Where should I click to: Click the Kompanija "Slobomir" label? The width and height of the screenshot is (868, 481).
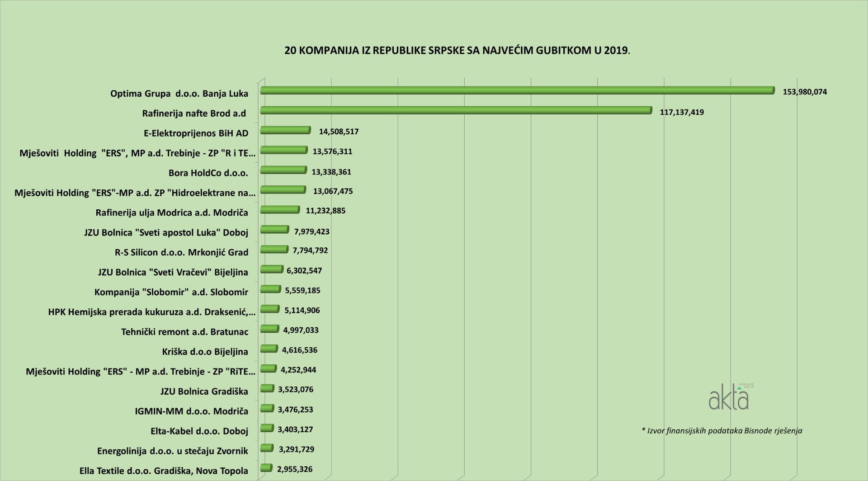[171, 292]
